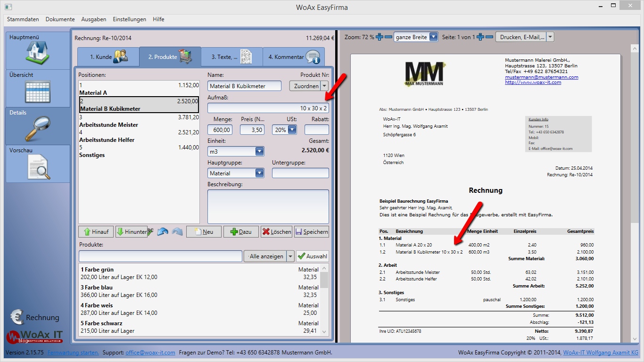This screenshot has width=644, height=362.
Task: Save the position with Speichern
Action: point(312,231)
